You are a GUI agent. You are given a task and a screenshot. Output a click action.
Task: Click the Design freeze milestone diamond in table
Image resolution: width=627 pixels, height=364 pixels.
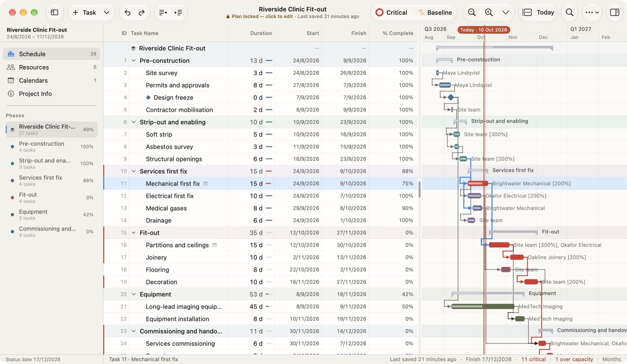coord(148,98)
